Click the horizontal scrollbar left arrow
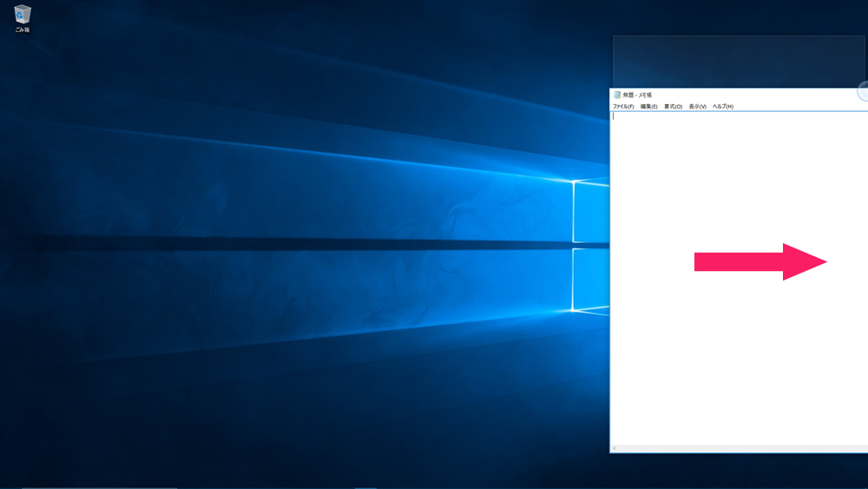The width and height of the screenshot is (868, 489). tap(615, 448)
